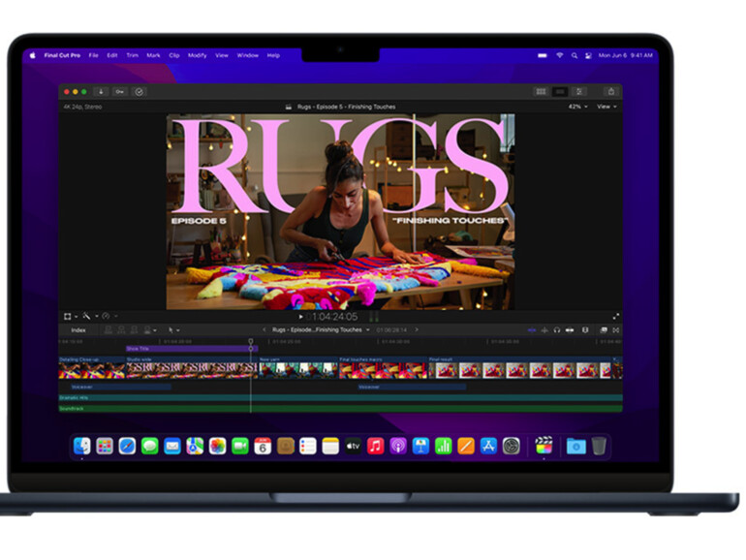Open the retiming speedometer menu

[x=109, y=316]
